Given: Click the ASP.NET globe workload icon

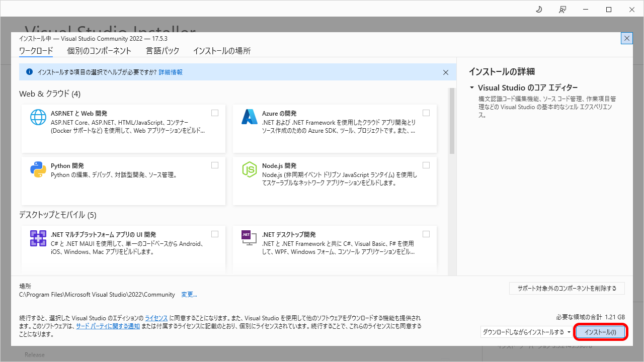Looking at the screenshot, I should (38, 117).
